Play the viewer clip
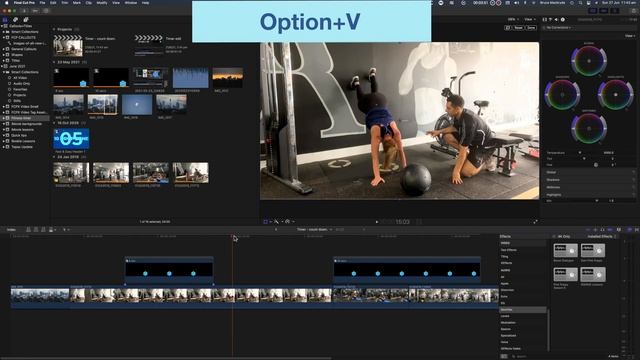640x360 pixels. tap(377, 222)
